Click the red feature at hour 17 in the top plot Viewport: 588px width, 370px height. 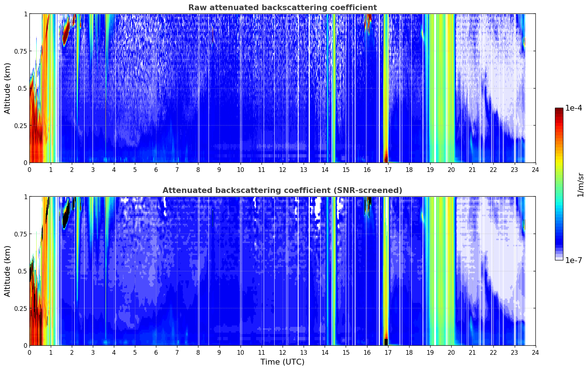386,156
